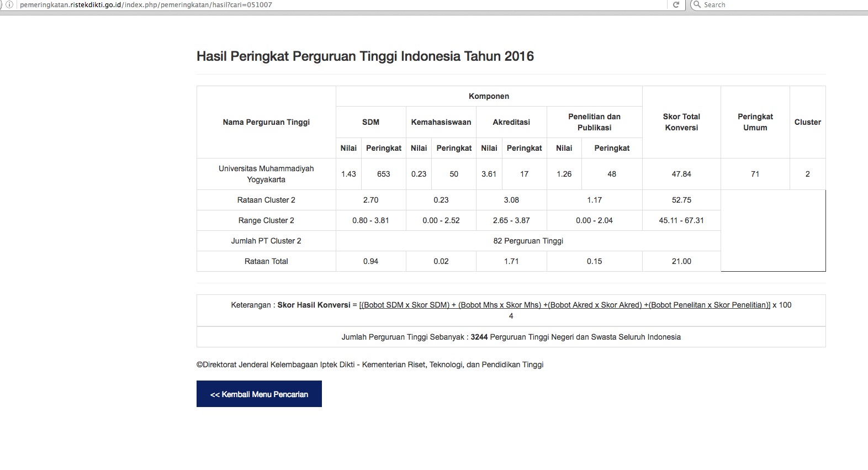The width and height of the screenshot is (868, 470).
Task: Select Akreditasi nilai value 3.61
Action: pos(489,174)
